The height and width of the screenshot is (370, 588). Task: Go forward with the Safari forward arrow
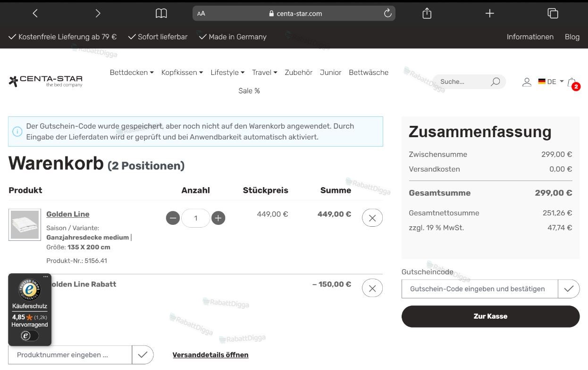[98, 14]
